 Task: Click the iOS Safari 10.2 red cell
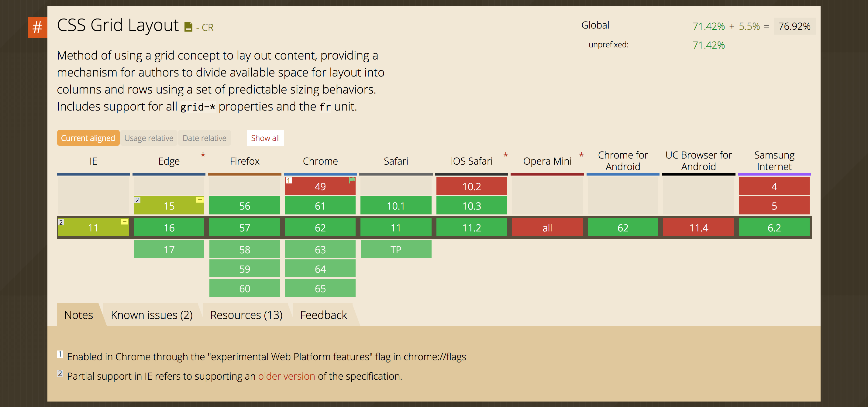click(471, 186)
